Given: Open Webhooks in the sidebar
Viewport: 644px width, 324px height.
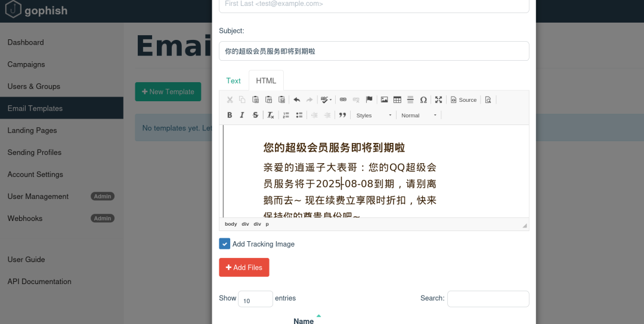Looking at the screenshot, I should (24, 218).
